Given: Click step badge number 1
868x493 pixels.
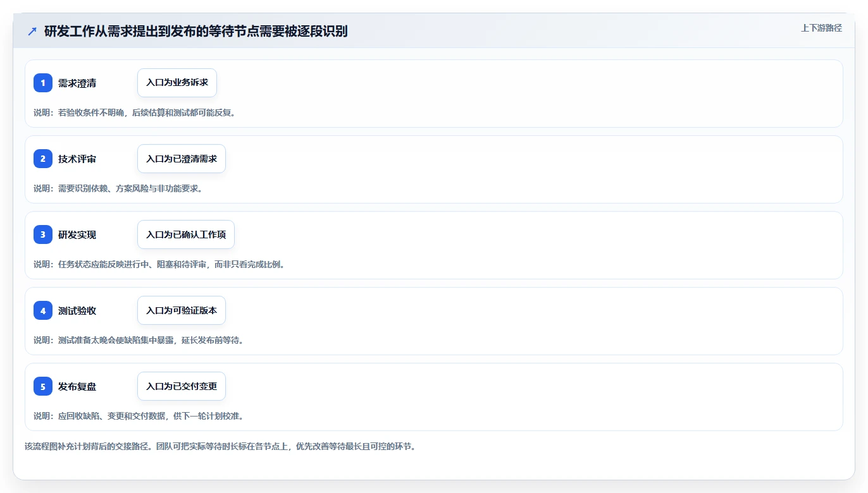Looking at the screenshot, I should pos(43,83).
